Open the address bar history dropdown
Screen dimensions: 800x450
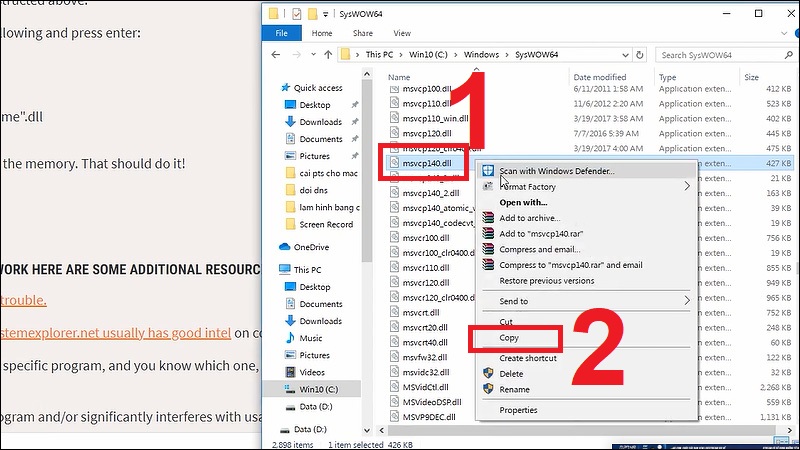click(x=626, y=55)
